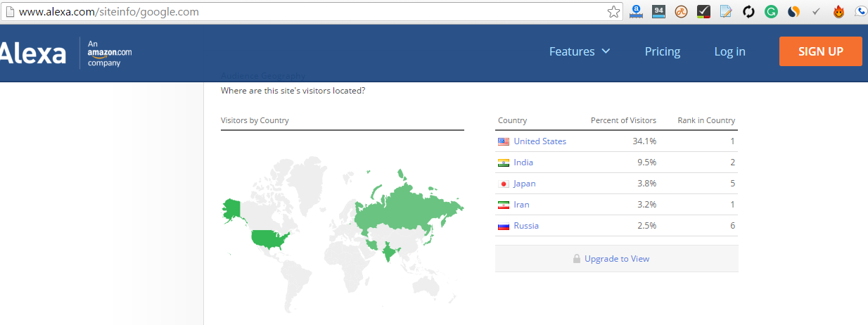This screenshot has width=868, height=325.
Task: Click the orange circle R extension icon
Action: tap(681, 11)
